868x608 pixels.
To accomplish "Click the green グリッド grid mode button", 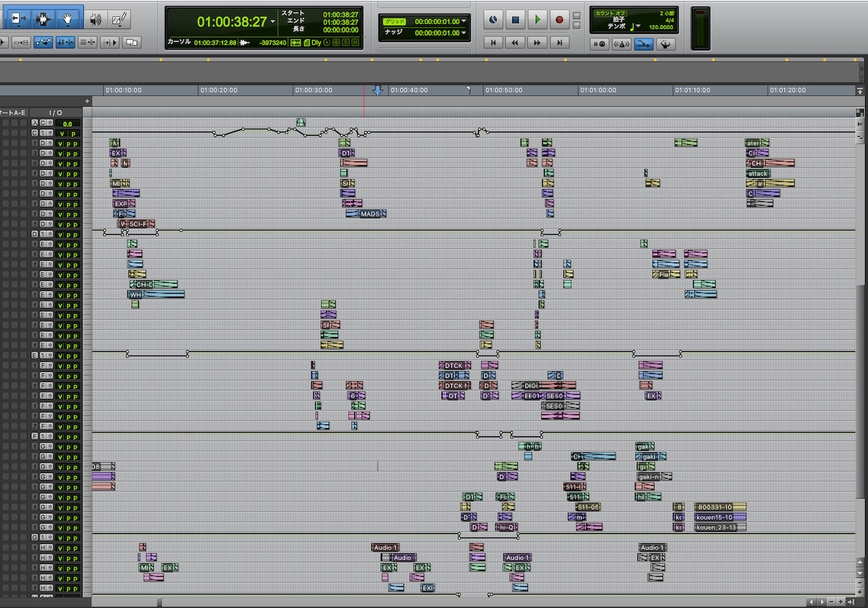I will [x=394, y=21].
